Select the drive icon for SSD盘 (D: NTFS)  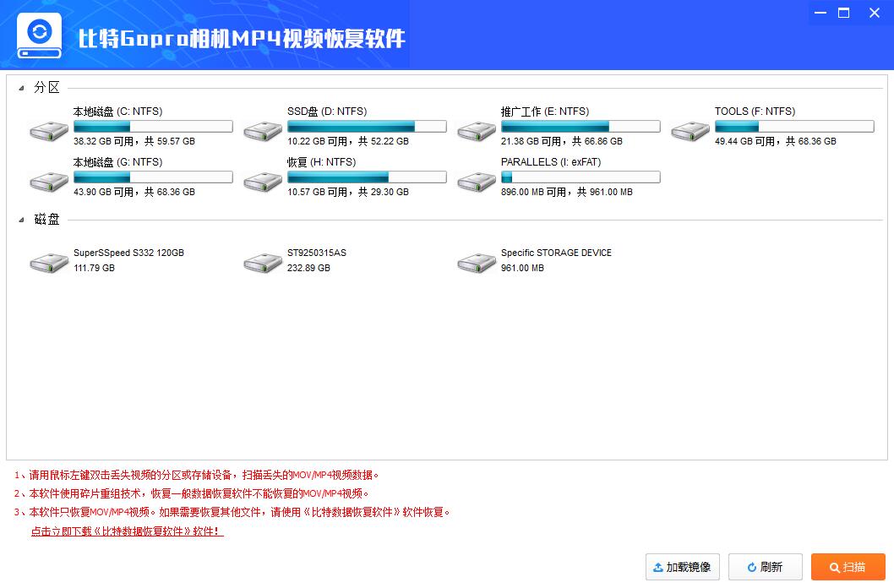tap(263, 131)
